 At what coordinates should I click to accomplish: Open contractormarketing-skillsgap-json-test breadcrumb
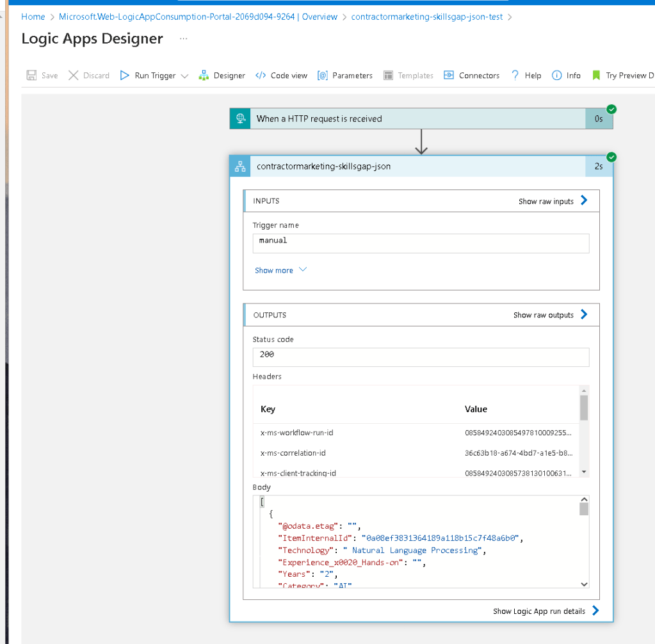[x=426, y=17]
